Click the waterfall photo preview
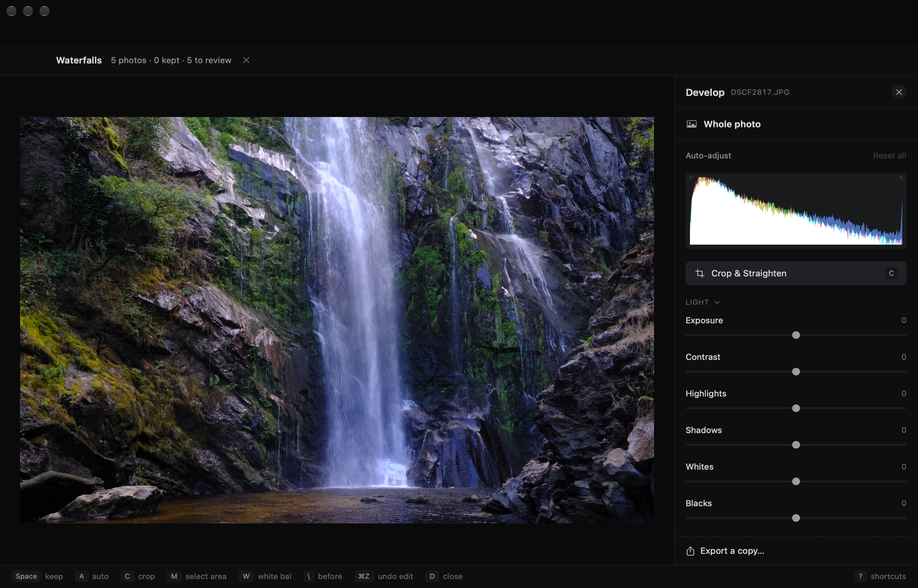 pyautogui.click(x=337, y=320)
